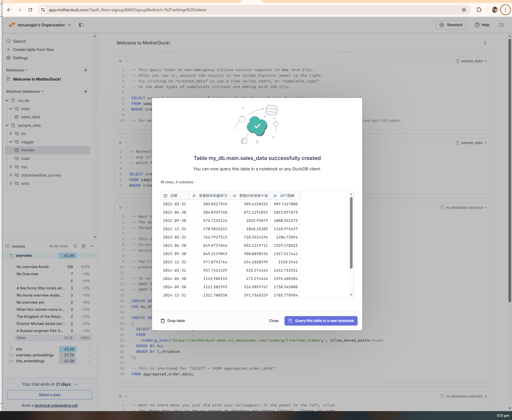This screenshot has width=512, height=420.
Task: Expand the stackoverflow_survey schema
Action: 11,175
